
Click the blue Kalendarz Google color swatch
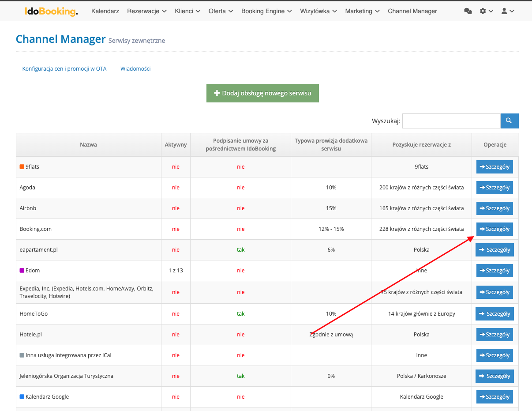(x=22, y=397)
